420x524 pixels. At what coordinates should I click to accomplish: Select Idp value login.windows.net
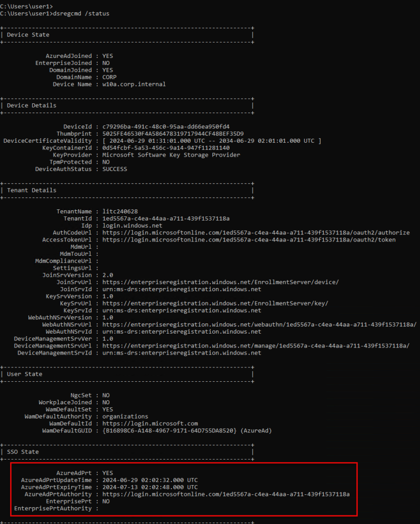[x=132, y=226]
